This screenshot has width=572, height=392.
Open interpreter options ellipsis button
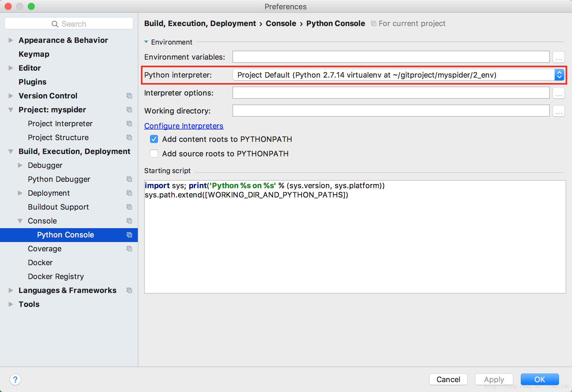559,93
